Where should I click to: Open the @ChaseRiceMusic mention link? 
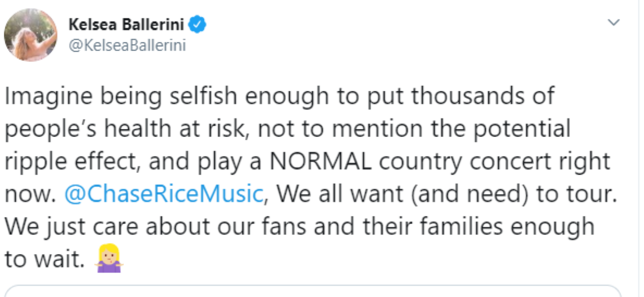(x=164, y=193)
